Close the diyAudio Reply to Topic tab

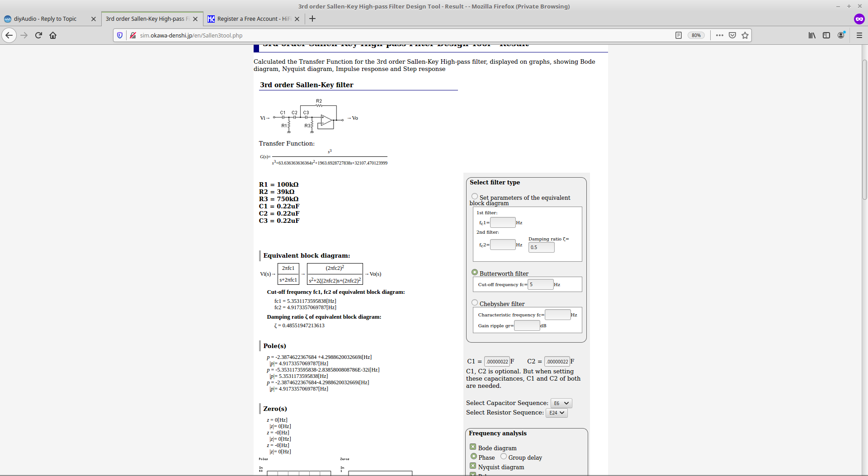pyautogui.click(x=94, y=19)
